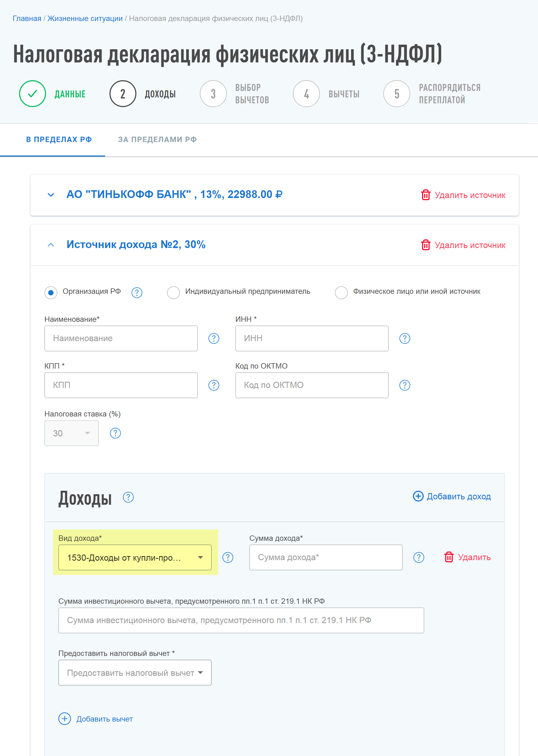Go to Главная breadcrumb link

click(x=27, y=19)
